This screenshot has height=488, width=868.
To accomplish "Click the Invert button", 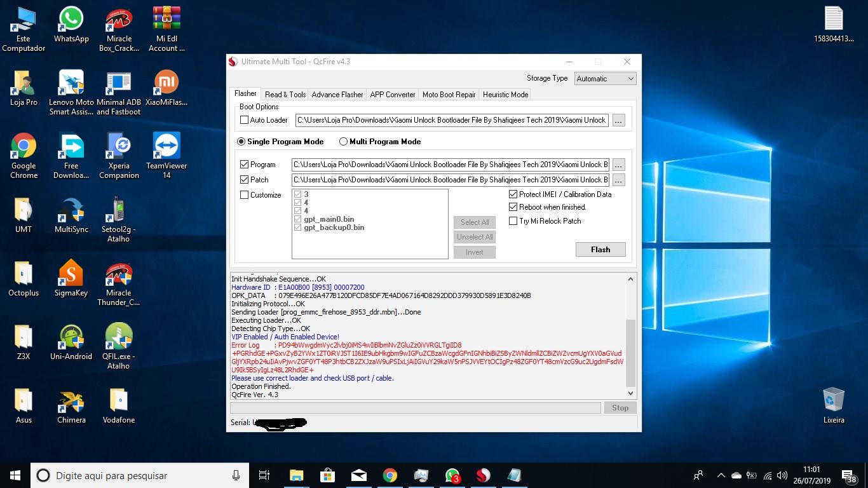I will pyautogui.click(x=475, y=252).
